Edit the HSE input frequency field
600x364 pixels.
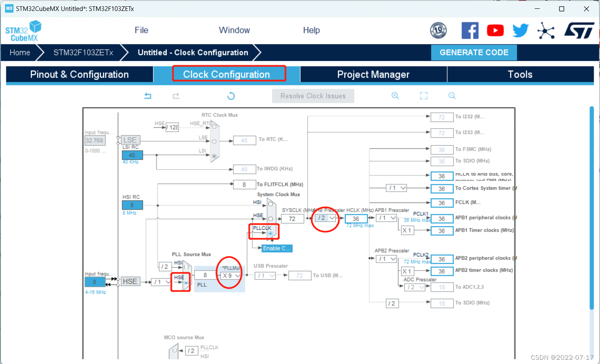pos(95,282)
